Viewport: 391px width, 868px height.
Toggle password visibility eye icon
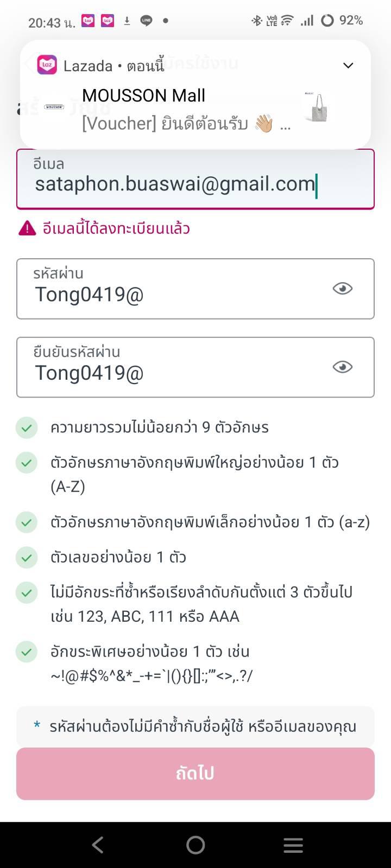(342, 289)
